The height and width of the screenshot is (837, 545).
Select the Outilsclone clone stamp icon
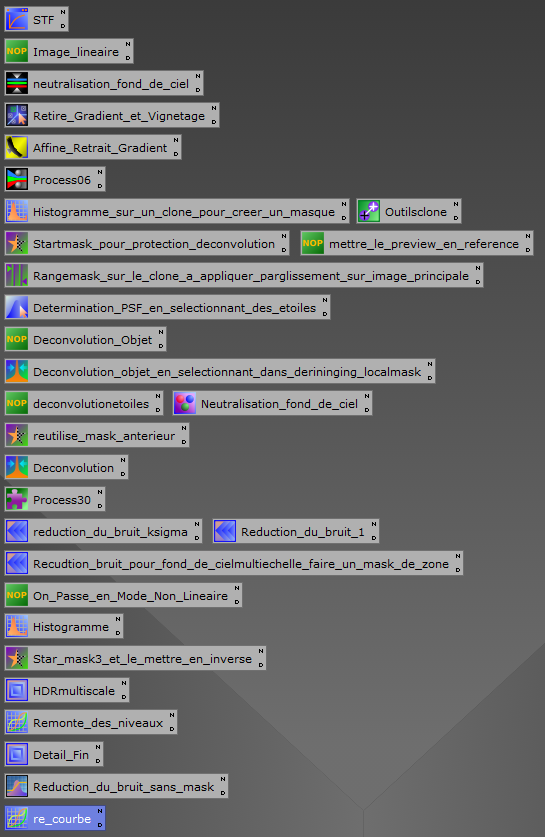[368, 212]
